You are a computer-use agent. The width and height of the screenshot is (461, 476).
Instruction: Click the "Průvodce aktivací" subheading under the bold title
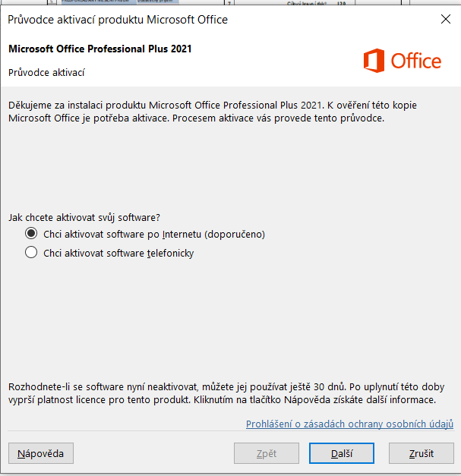point(46,73)
